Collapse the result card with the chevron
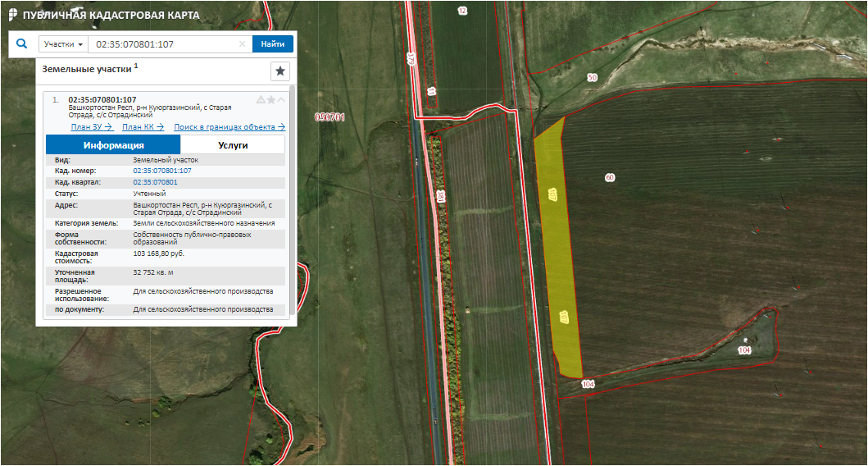The height and width of the screenshot is (466, 868). pyautogui.click(x=282, y=100)
